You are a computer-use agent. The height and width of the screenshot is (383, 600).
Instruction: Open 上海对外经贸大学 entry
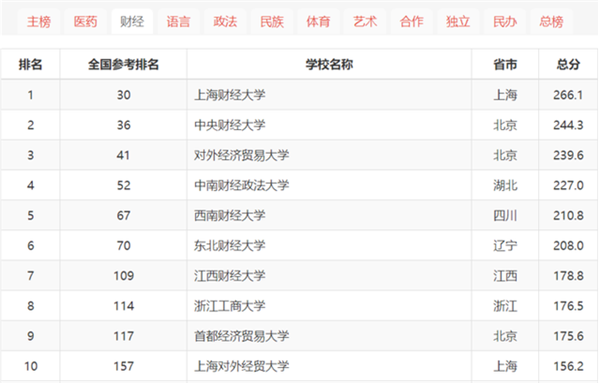click(x=241, y=366)
